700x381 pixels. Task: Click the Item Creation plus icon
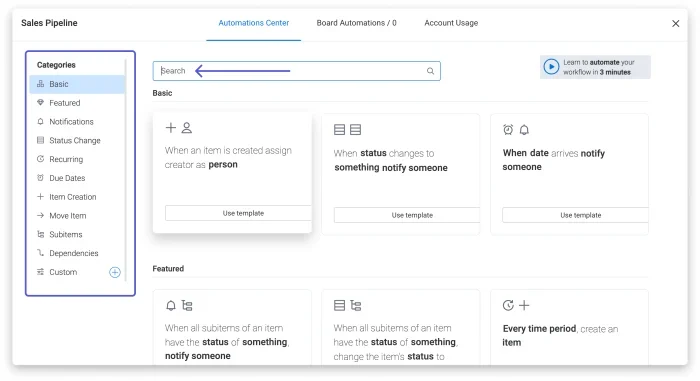pos(40,196)
